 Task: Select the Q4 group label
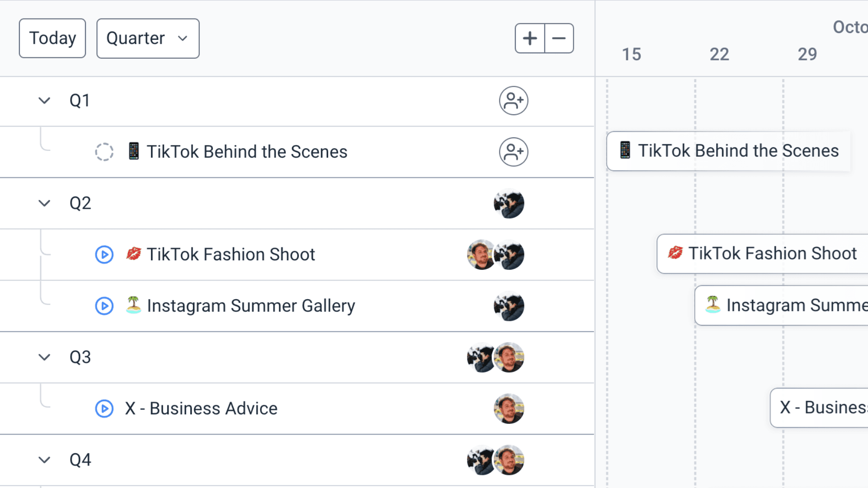[x=80, y=460]
